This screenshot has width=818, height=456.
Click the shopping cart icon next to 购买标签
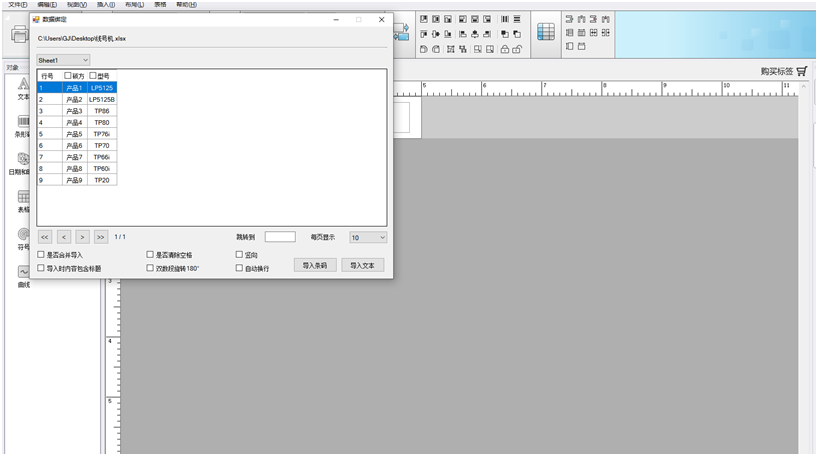(x=802, y=71)
